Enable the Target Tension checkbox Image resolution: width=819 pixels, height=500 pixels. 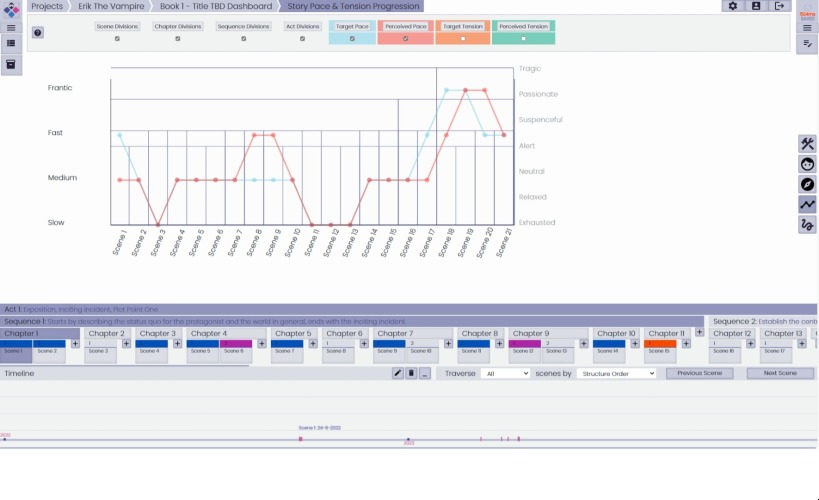click(463, 39)
